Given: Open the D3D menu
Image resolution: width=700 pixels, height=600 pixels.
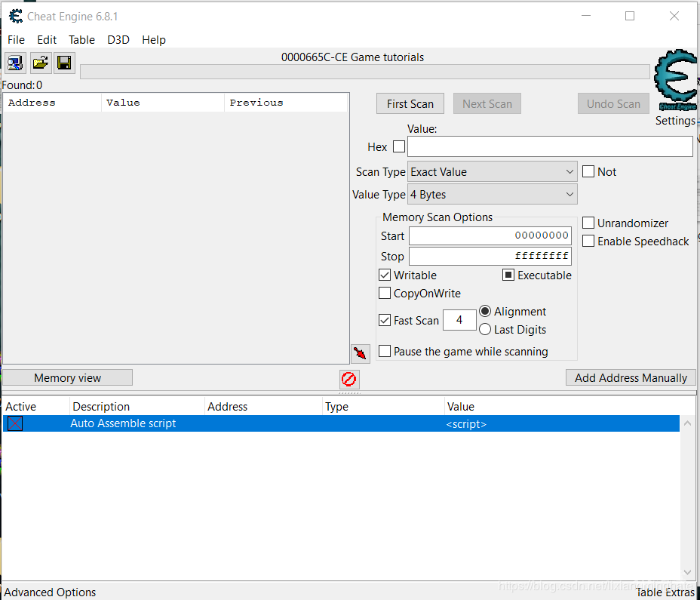Looking at the screenshot, I should click(118, 40).
